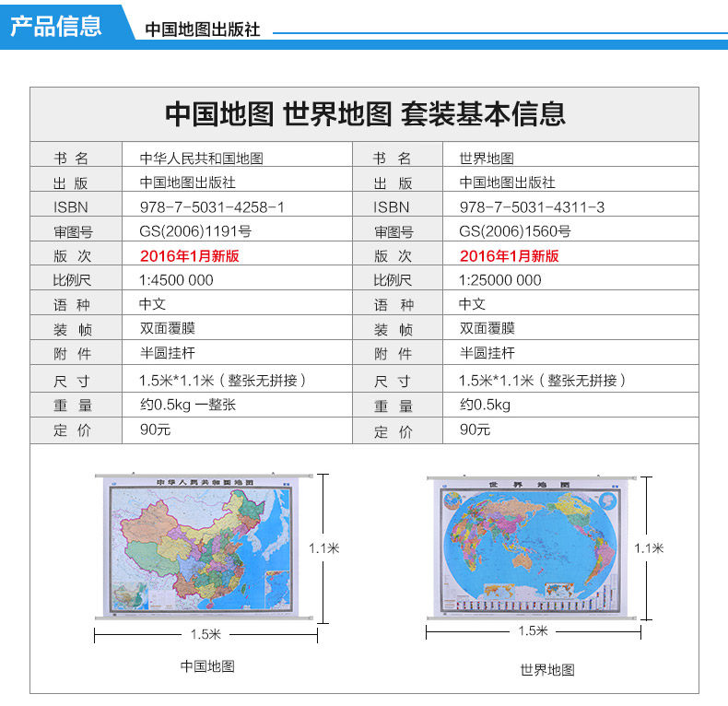Click the right 尺 寸 label cell
Viewport: 728px width, 706px height.
[x=397, y=379]
